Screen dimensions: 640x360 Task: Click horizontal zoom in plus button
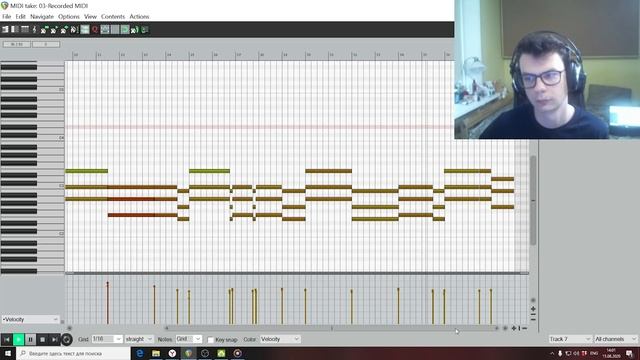(x=514, y=328)
